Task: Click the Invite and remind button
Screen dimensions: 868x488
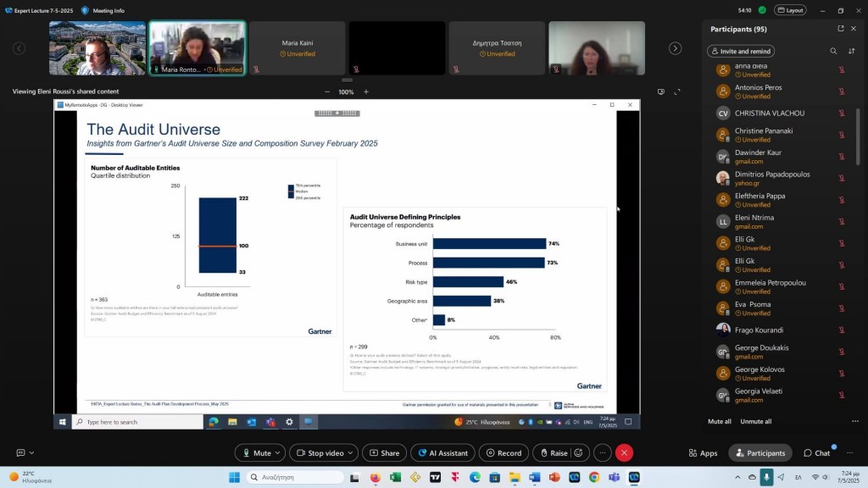Action: pos(741,51)
